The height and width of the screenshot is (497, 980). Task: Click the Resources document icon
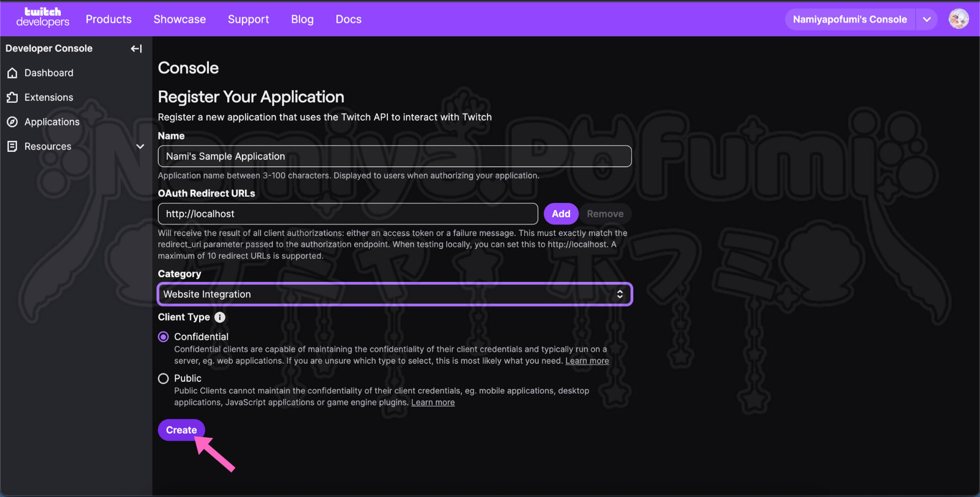tap(13, 147)
